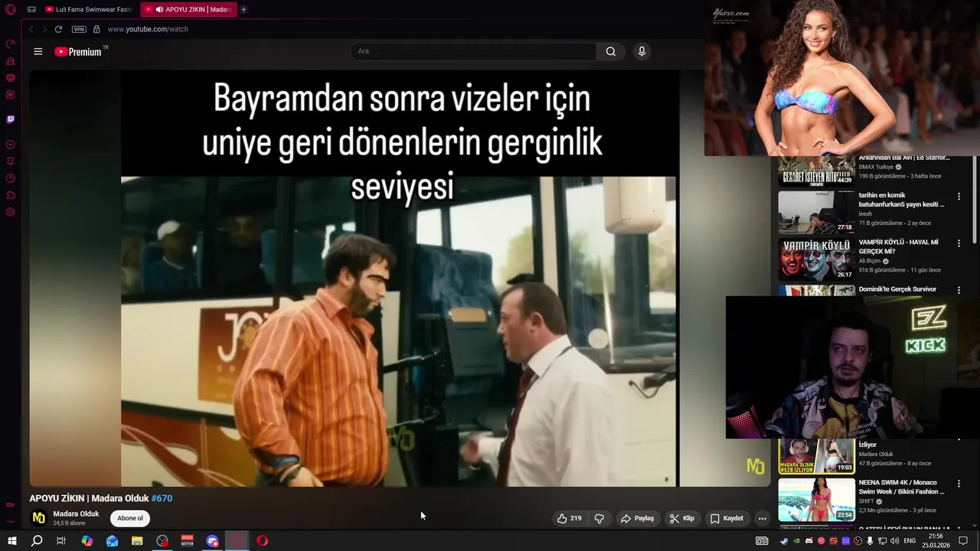Image resolution: width=980 pixels, height=551 pixels.
Task: Reload the page in Opera
Action: pyautogui.click(x=57, y=29)
